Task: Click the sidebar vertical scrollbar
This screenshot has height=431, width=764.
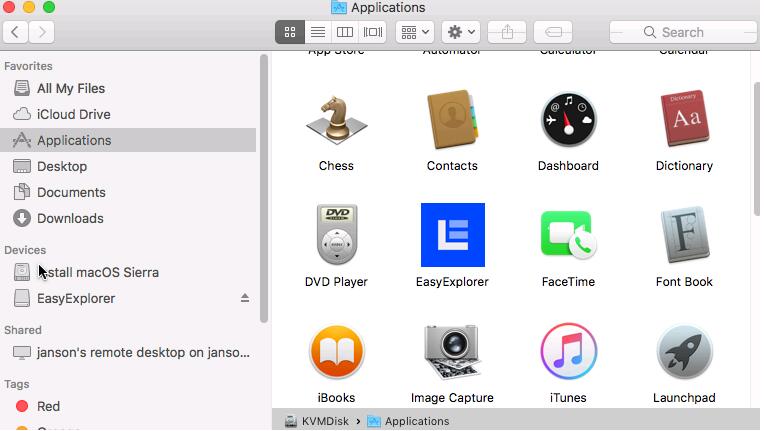Action: coord(264,189)
